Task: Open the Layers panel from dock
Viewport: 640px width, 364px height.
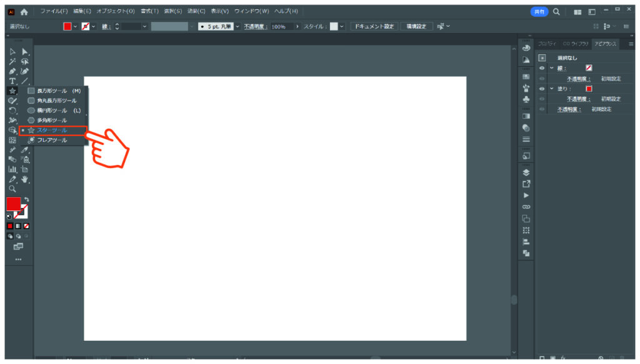Action: (x=526, y=172)
